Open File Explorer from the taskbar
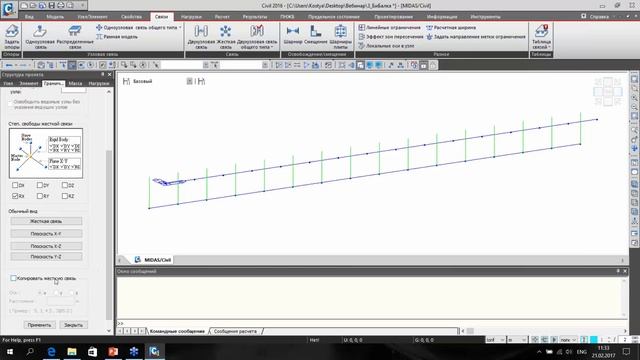This screenshot has width=640, height=360. click(72, 351)
